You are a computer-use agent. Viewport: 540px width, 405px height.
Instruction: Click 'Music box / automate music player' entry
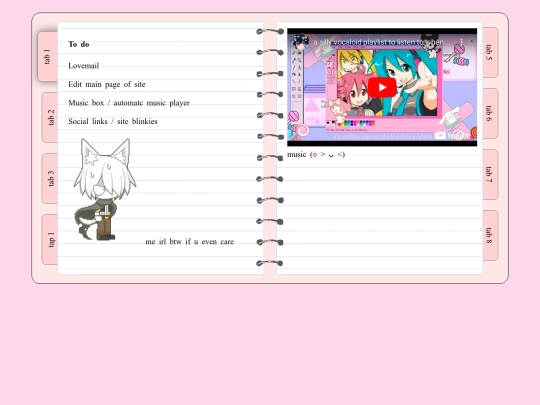129,103
